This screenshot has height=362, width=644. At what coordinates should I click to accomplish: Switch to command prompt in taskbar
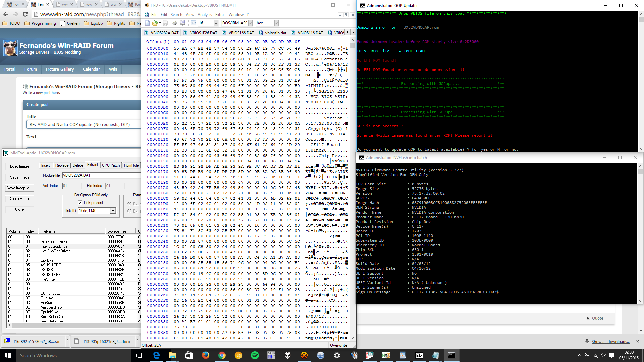coord(452,355)
